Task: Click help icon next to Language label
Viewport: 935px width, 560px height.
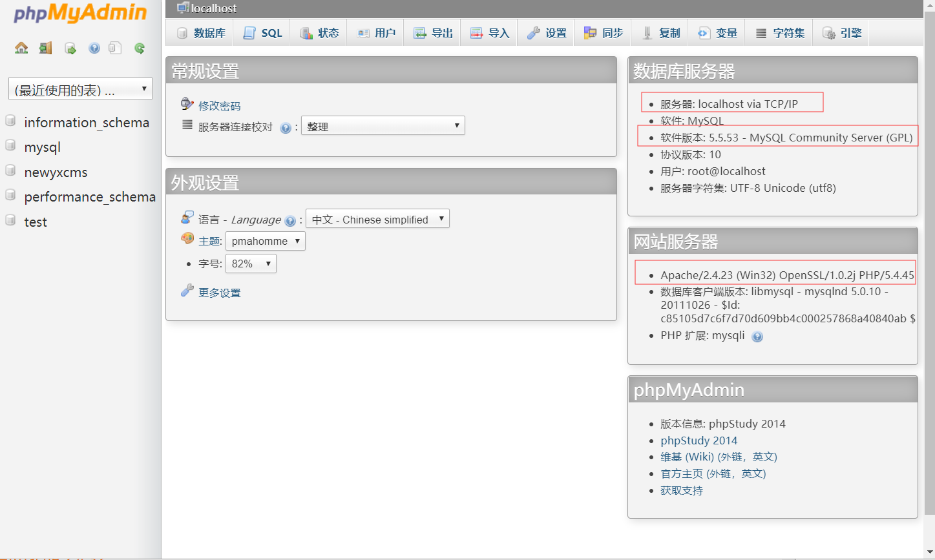Action: [290, 221]
